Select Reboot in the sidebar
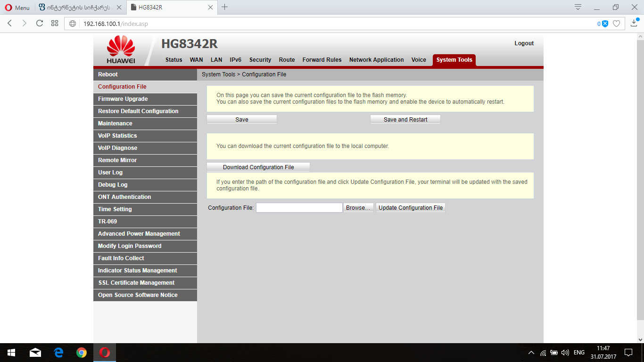The image size is (644, 362). coord(145,74)
